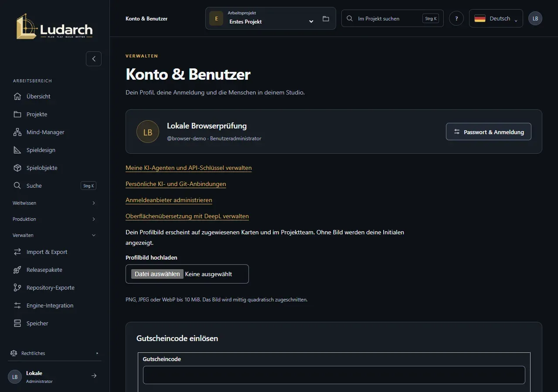
Task: Click the Suche magnifier icon in sidebar
Action: click(17, 186)
